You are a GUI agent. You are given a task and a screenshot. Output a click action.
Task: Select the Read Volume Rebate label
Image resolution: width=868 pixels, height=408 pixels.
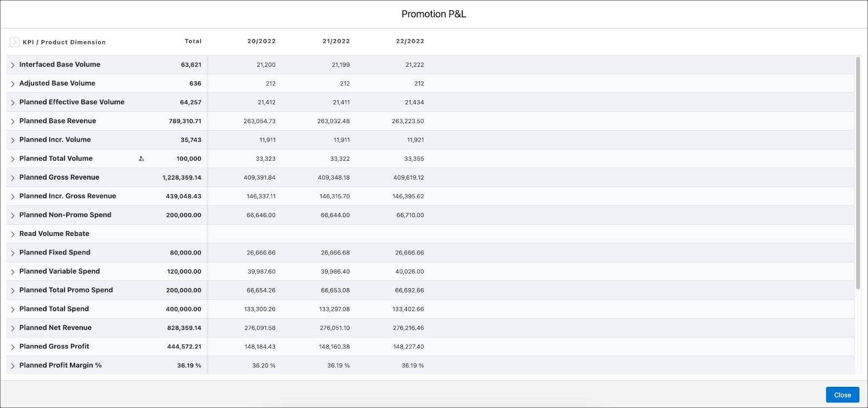tap(54, 234)
